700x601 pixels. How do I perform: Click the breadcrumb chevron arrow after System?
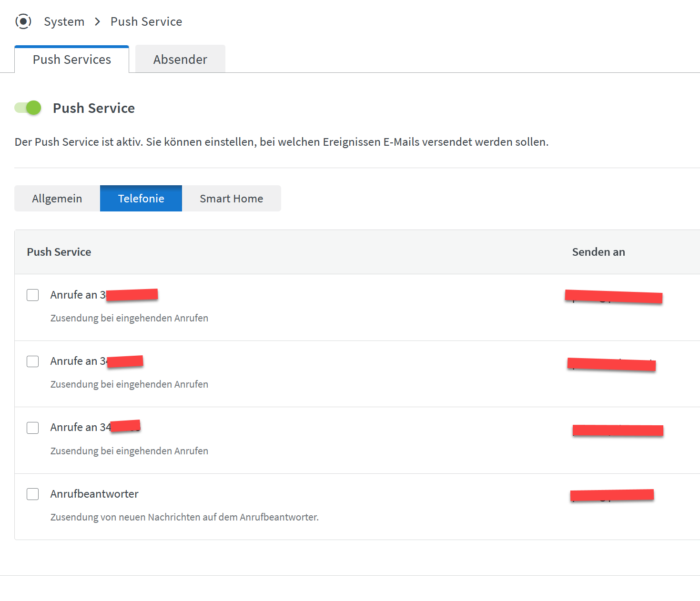98,21
